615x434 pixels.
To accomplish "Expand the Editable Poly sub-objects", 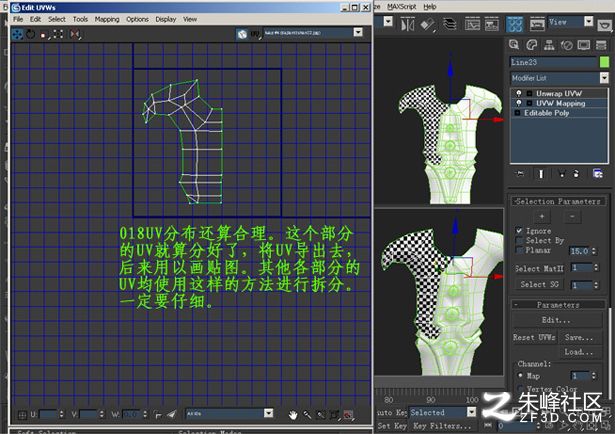I will tap(517, 113).
